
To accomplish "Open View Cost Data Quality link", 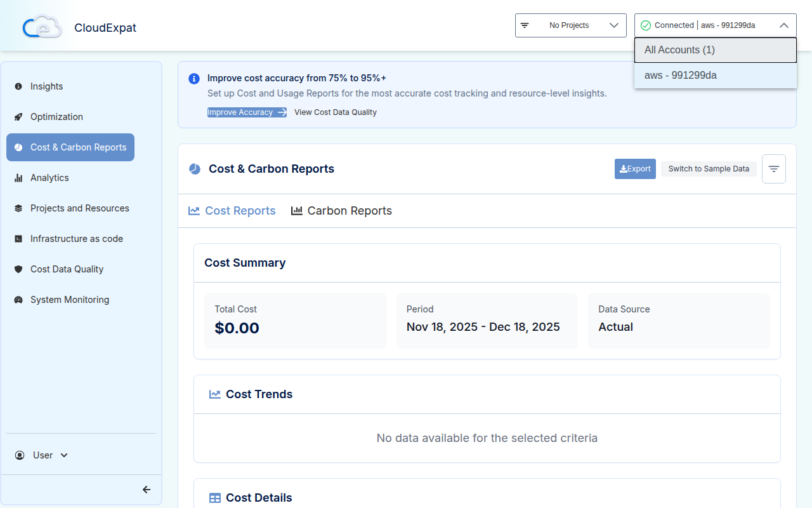I will (x=335, y=112).
